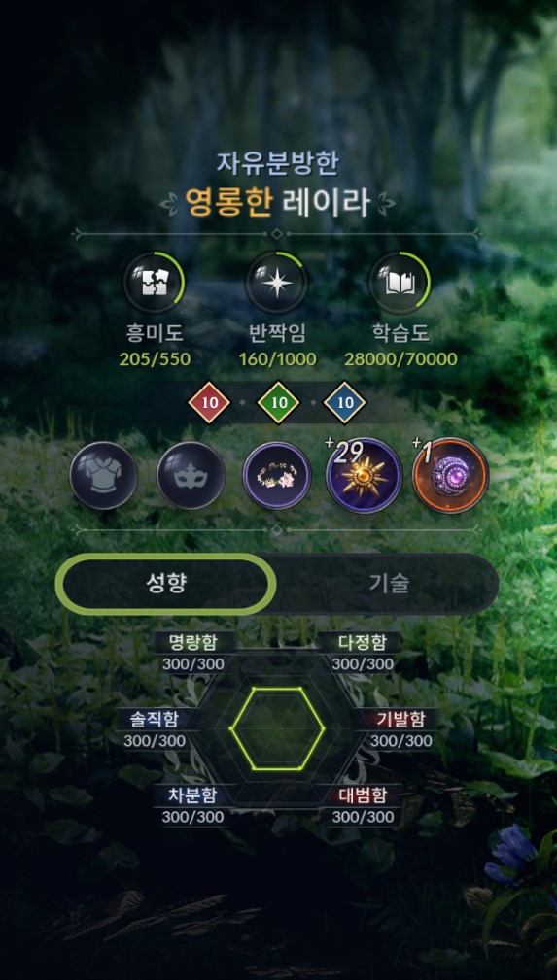Switch to the 기술 tab
Viewport: 557px width, 980px height.
[x=389, y=584]
